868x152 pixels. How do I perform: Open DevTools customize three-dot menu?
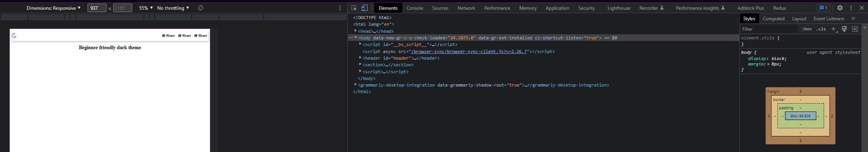click(x=851, y=8)
